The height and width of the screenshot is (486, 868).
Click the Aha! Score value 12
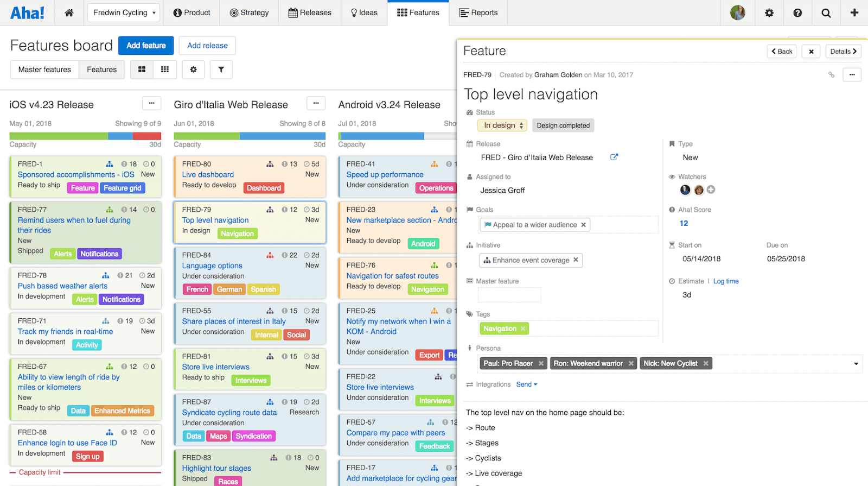(684, 223)
